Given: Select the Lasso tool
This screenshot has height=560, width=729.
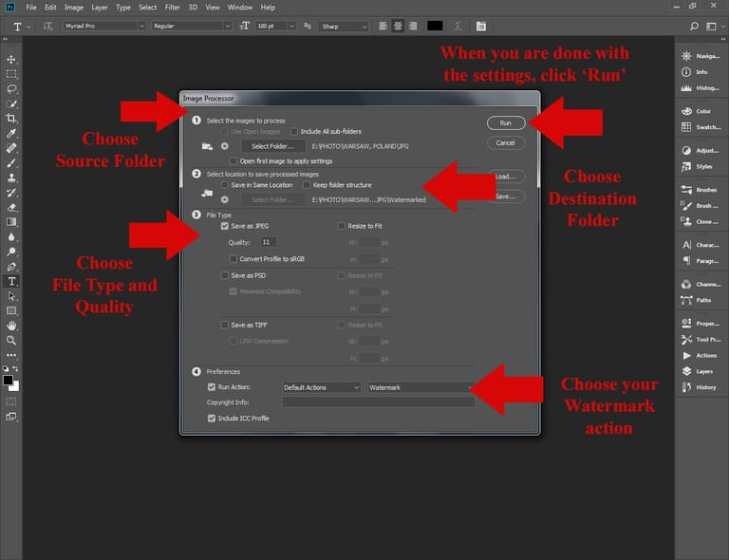Looking at the screenshot, I should pos(11,89).
